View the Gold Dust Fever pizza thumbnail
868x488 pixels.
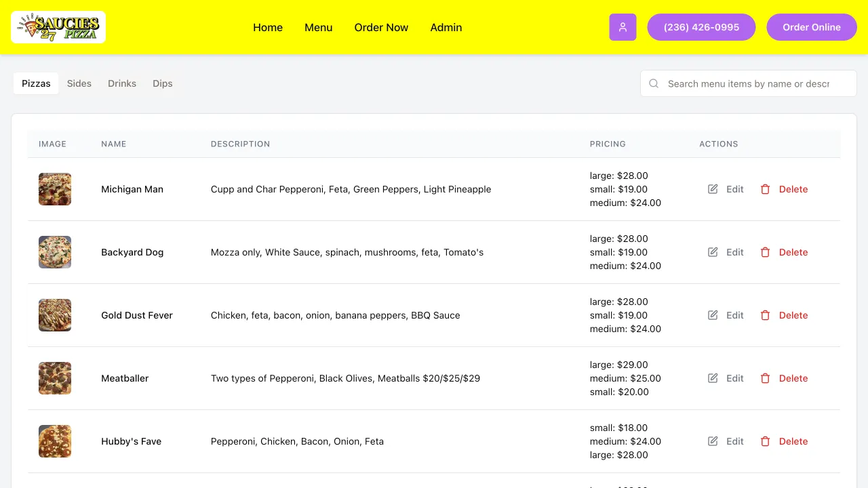54,315
